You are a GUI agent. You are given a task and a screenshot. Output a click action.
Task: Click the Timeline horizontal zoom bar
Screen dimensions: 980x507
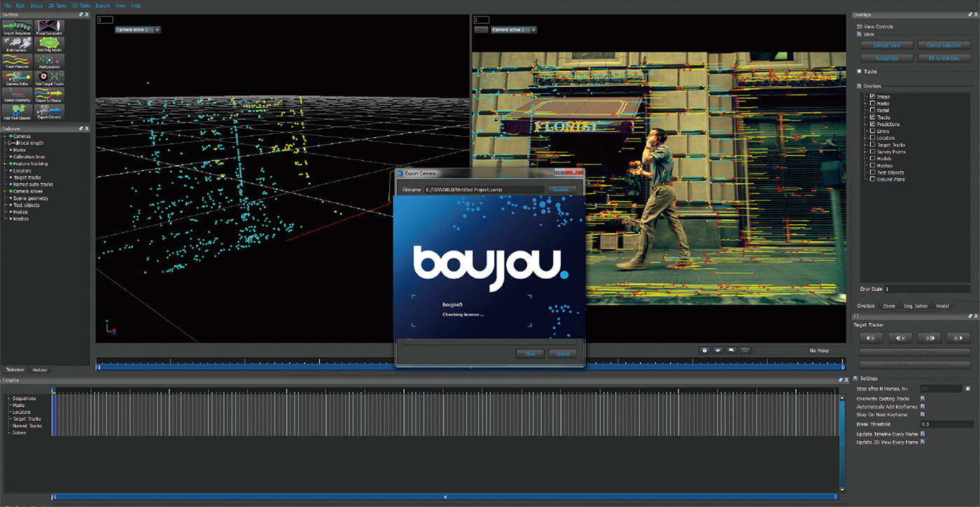(447, 496)
